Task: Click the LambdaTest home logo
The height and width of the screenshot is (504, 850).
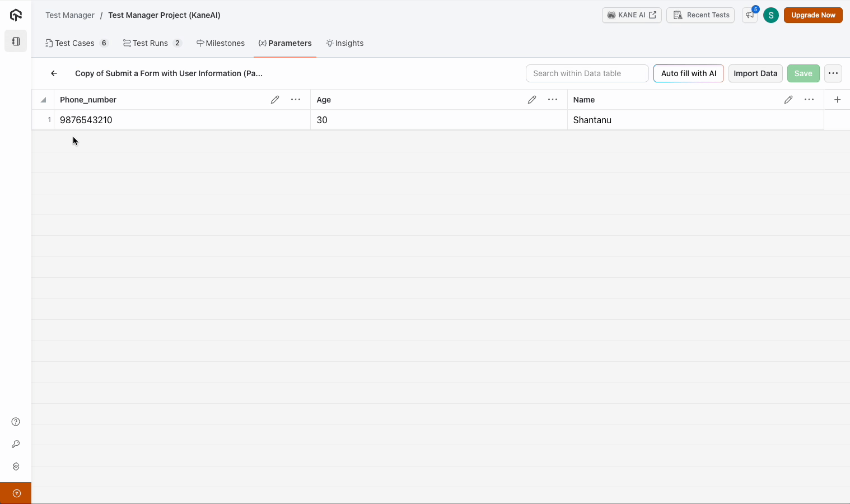Action: [x=16, y=15]
